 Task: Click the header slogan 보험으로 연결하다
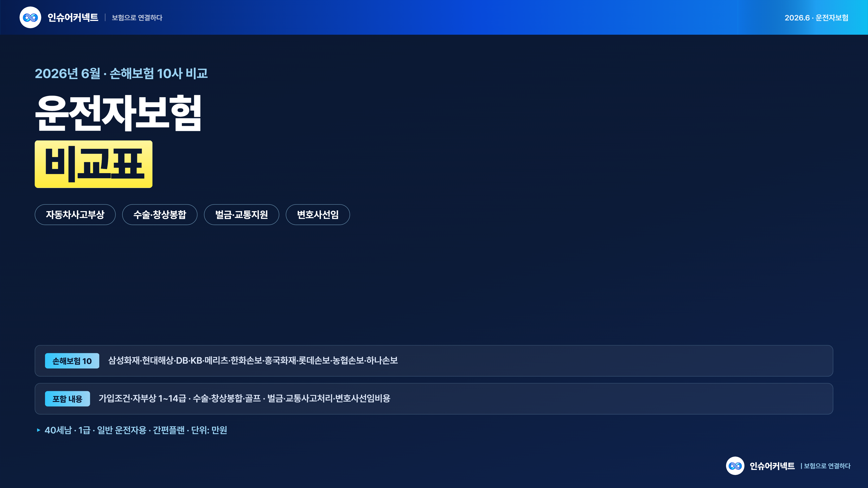137,18
